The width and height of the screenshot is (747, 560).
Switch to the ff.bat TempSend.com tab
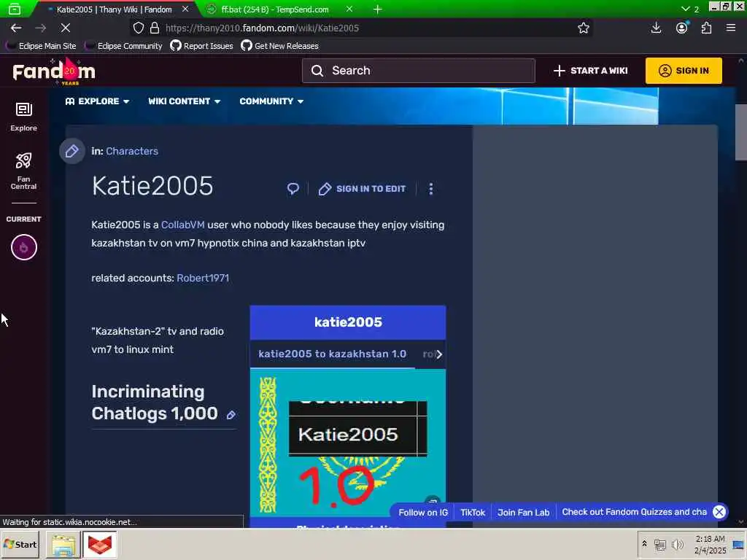(x=275, y=9)
